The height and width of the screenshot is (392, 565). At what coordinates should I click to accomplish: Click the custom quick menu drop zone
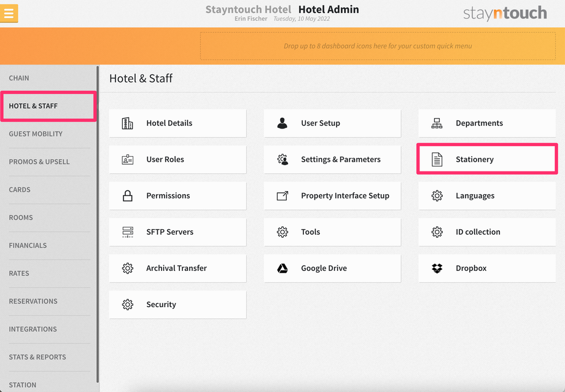[378, 46]
